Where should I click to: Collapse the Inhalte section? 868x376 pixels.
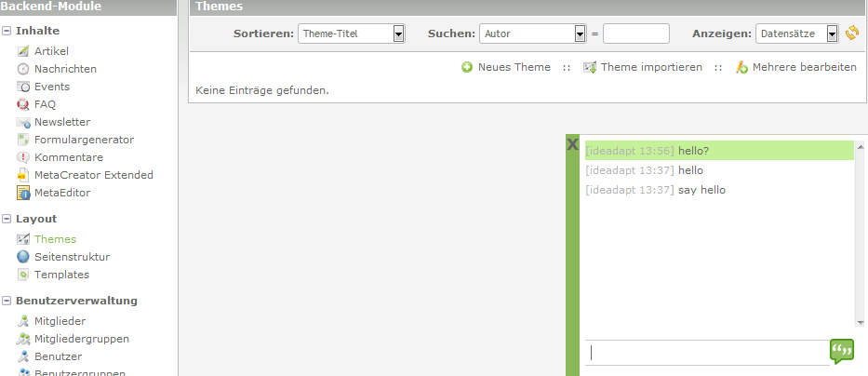click(x=7, y=31)
